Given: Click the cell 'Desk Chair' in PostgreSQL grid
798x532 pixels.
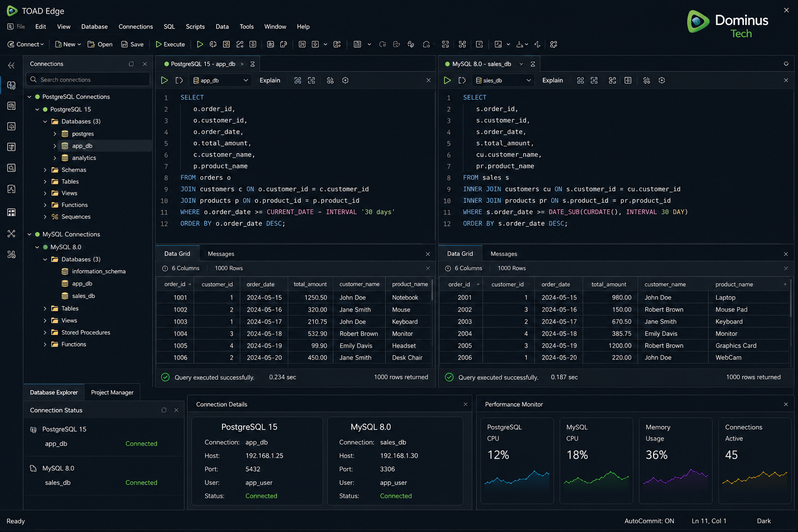Looking at the screenshot, I should click(407, 357).
